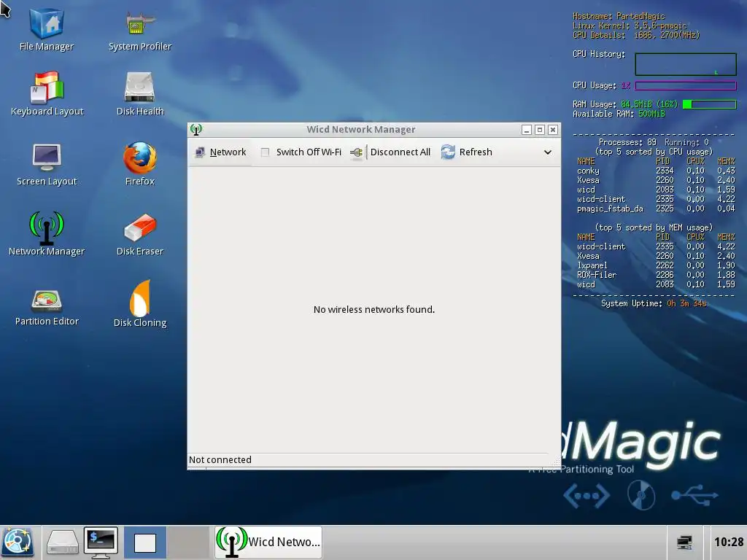Open the Disk Cloning desktop icon
This screenshot has width=747, height=560.
click(139, 304)
